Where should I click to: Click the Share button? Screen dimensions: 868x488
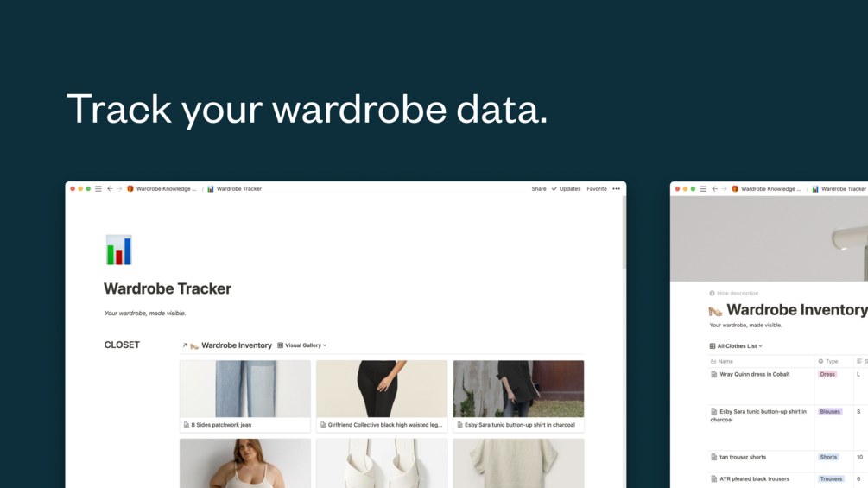coord(539,188)
